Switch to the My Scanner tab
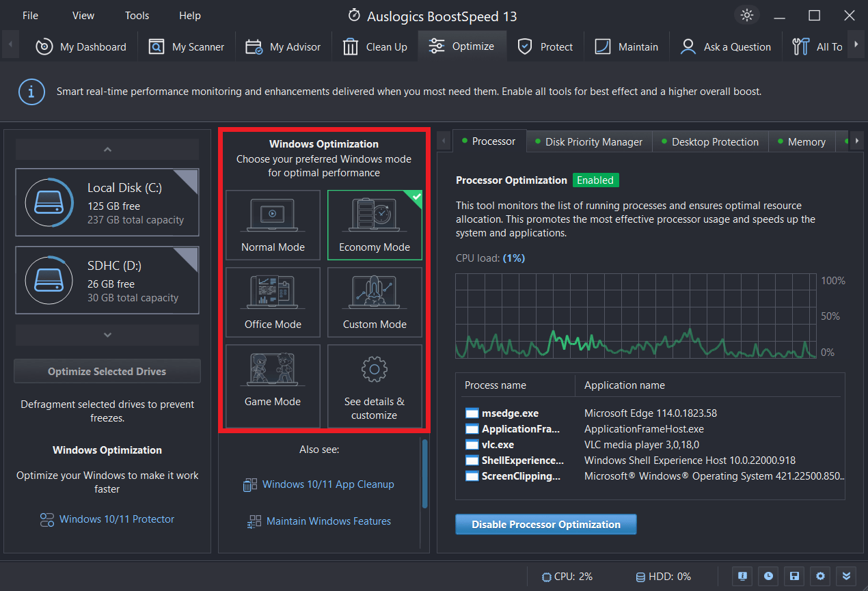This screenshot has height=591, width=868. (x=187, y=46)
